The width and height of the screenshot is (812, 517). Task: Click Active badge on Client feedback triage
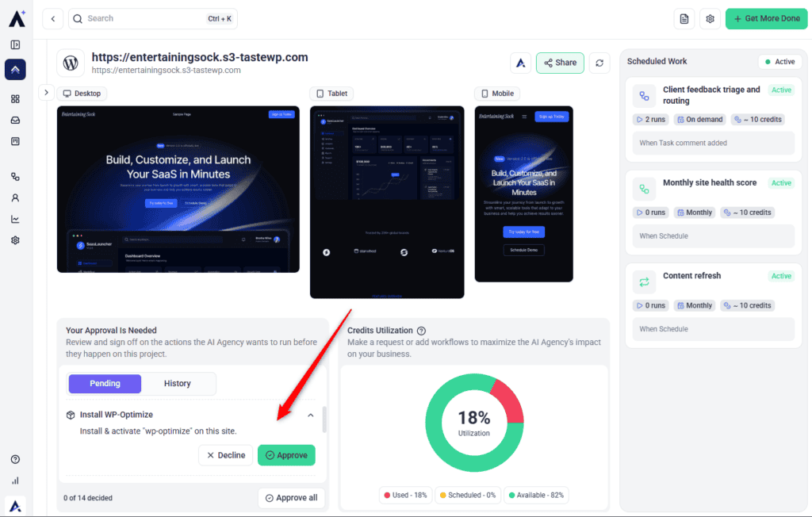[x=781, y=90]
